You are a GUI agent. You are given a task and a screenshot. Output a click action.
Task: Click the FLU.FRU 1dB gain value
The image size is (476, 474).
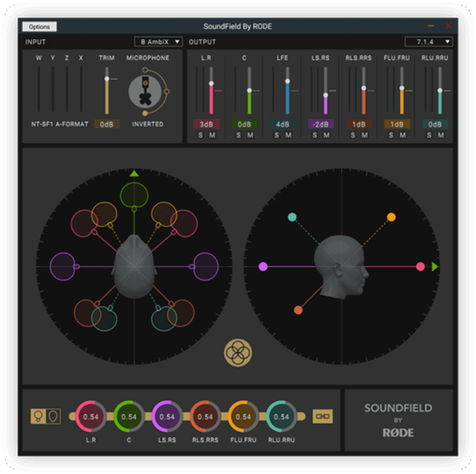(397, 124)
